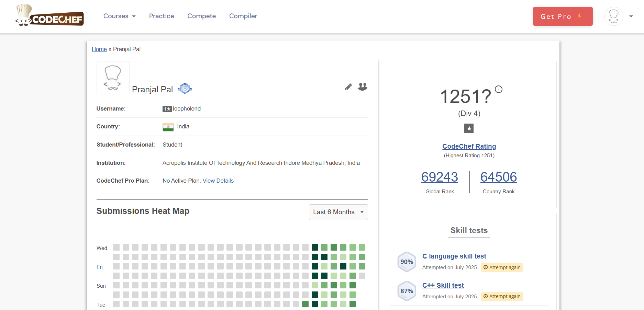Expand the account dropdown arrow in header

pos(631,16)
